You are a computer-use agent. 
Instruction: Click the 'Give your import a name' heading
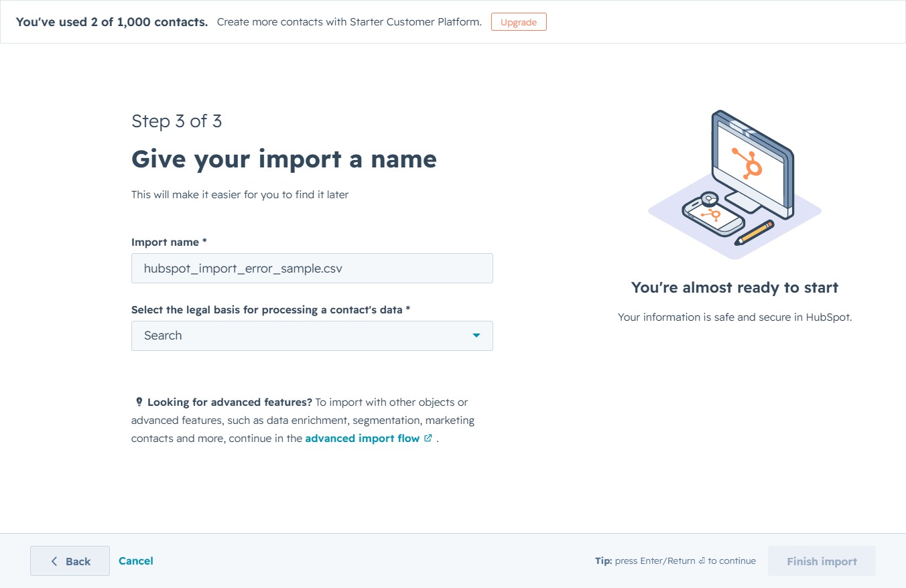click(284, 159)
